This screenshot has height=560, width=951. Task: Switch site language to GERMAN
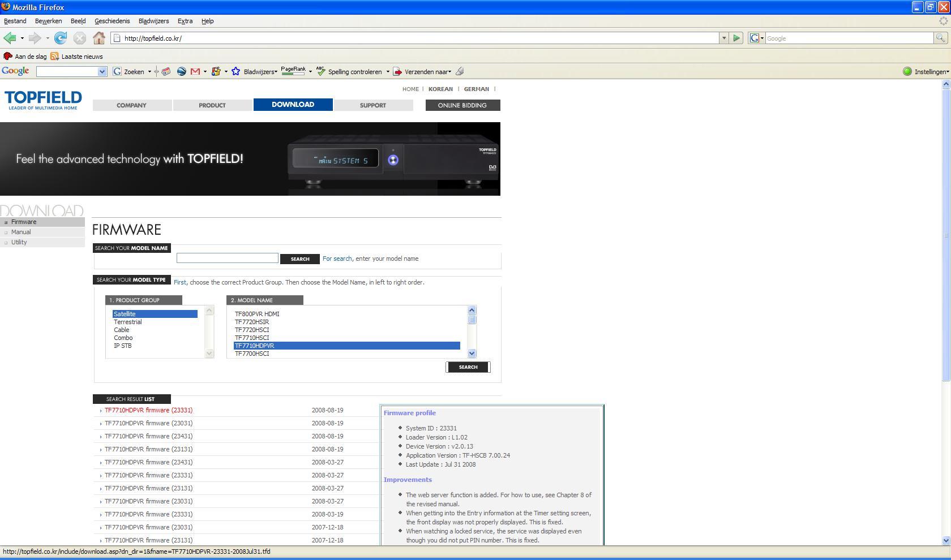pyautogui.click(x=477, y=89)
